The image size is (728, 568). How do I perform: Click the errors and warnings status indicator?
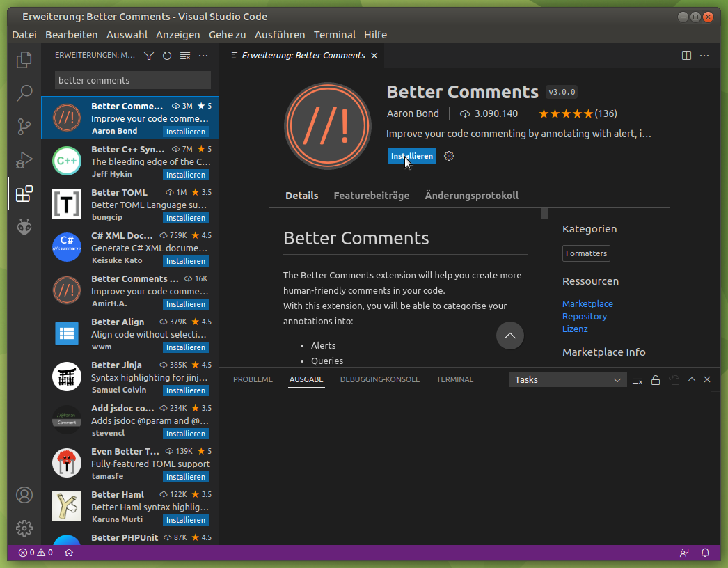point(35,553)
